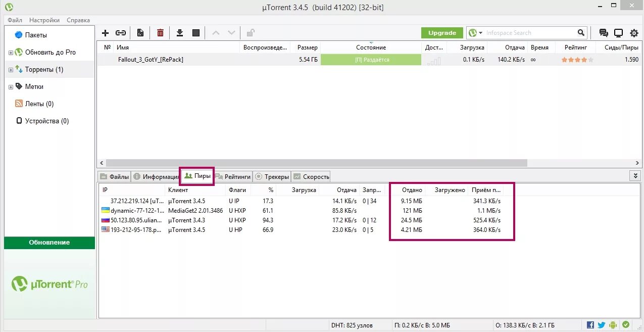The width and height of the screenshot is (644, 332).
Task: Click the Remote monitor icon in toolbar
Action: click(618, 33)
